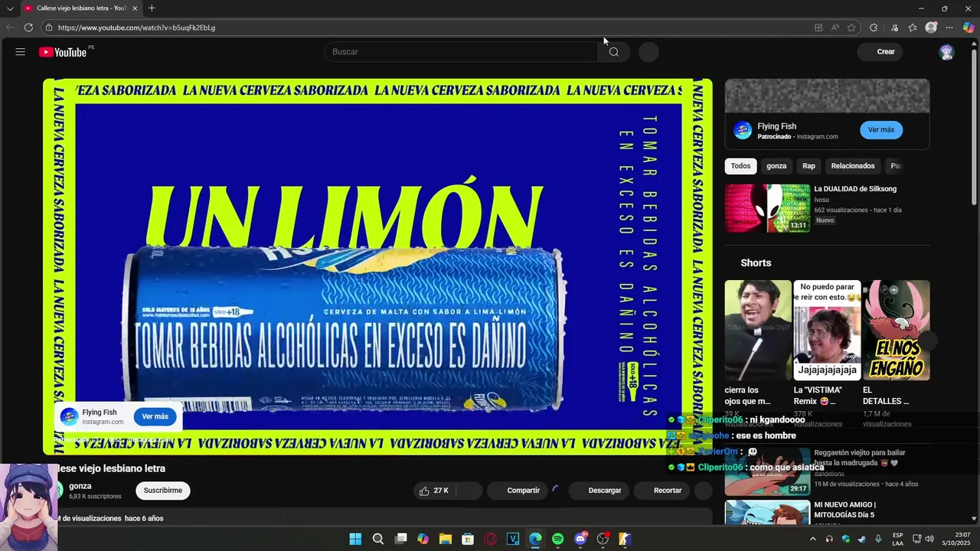The image size is (980, 551).
Task: Click the microphone icon in system tray
Action: pyautogui.click(x=878, y=539)
